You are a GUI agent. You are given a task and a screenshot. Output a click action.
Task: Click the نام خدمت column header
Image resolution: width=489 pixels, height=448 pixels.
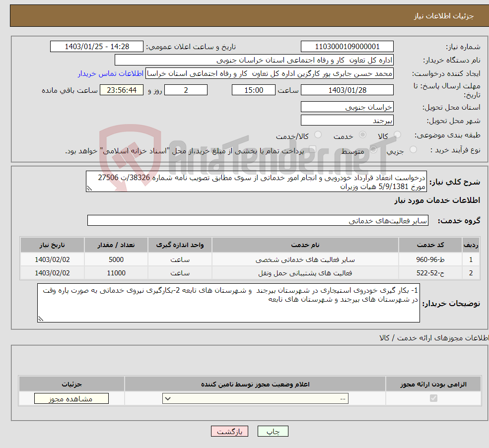305,245
